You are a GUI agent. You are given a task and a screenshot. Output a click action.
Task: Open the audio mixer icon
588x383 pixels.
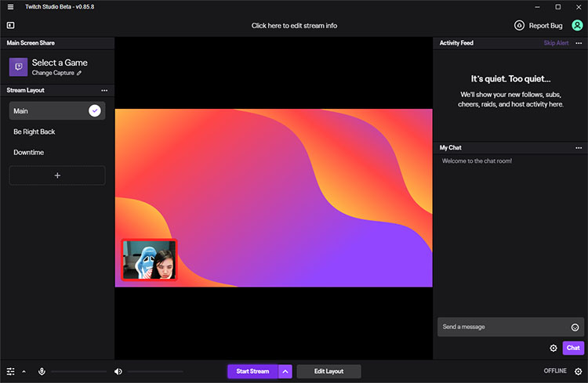pyautogui.click(x=10, y=371)
